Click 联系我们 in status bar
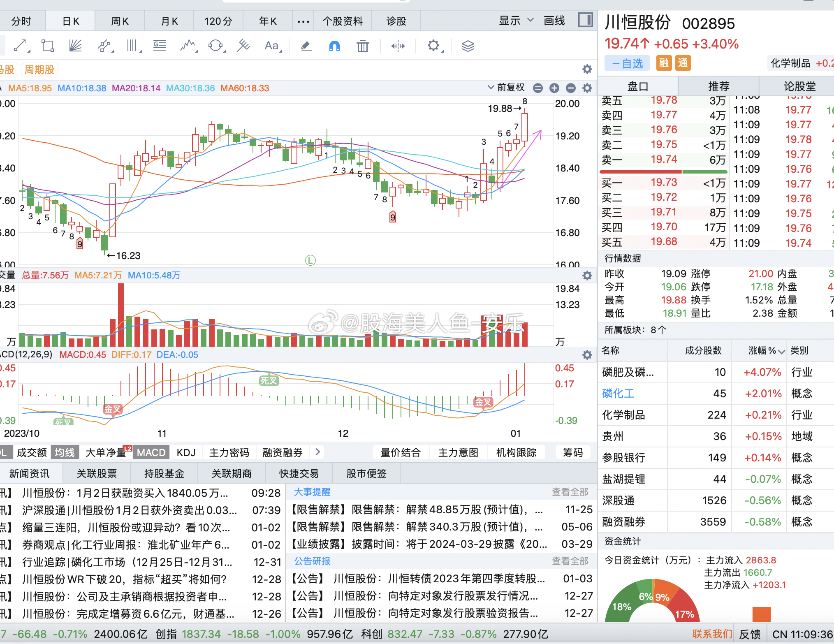 coord(712,634)
